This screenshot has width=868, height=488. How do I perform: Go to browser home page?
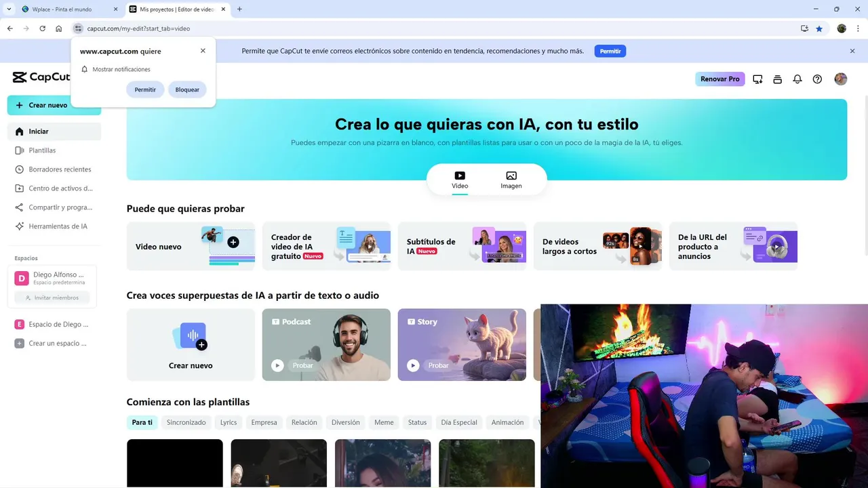coord(59,28)
